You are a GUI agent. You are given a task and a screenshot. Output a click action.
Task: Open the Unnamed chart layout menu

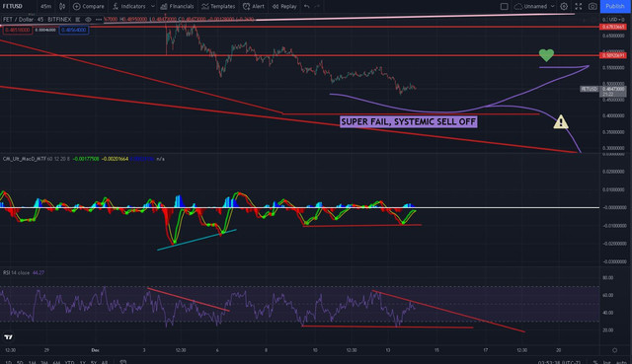[539, 6]
